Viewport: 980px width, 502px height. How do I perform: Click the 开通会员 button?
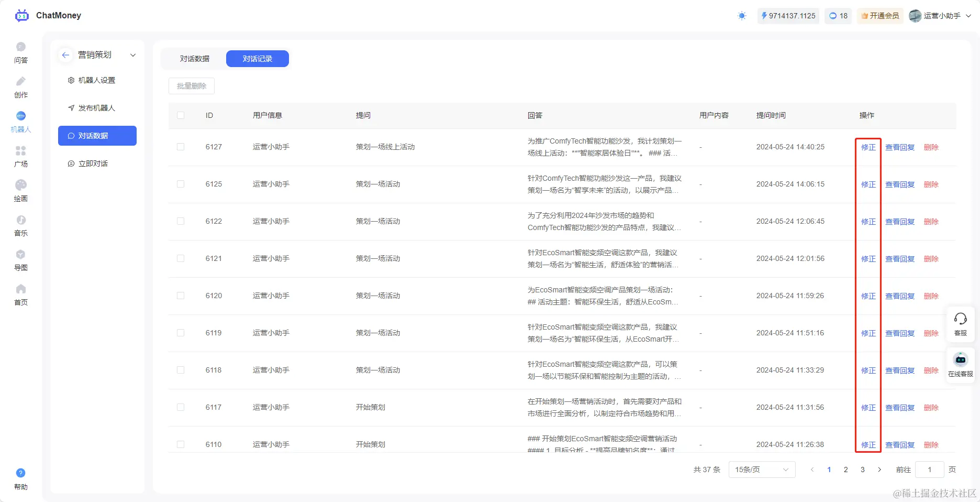(x=881, y=16)
